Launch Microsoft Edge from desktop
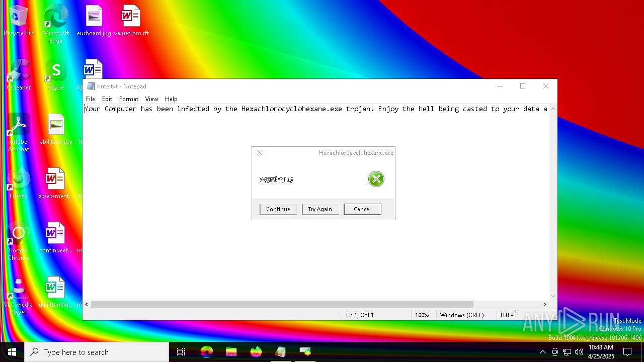The height and width of the screenshot is (362, 644). pos(56,24)
